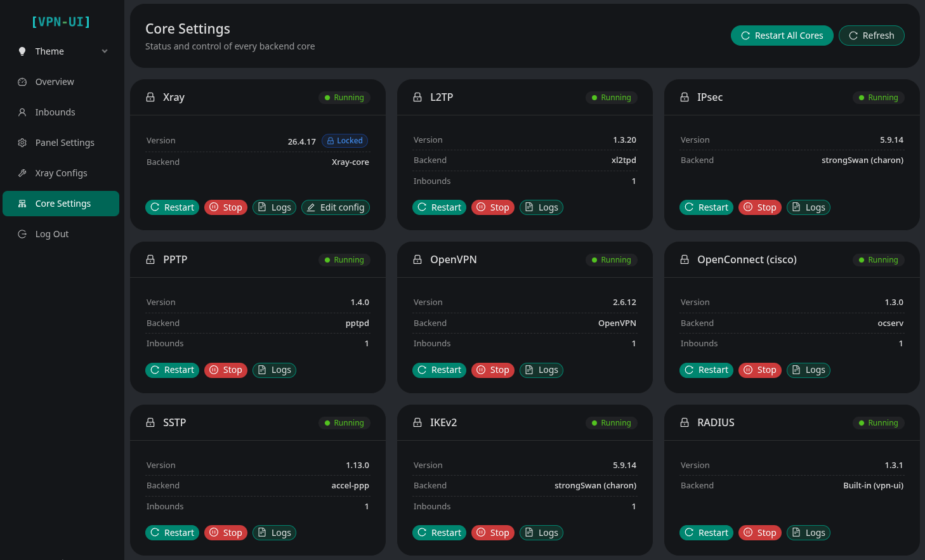Click the lock icon beside IPsec title
Image resolution: width=925 pixels, height=560 pixels.
(685, 97)
